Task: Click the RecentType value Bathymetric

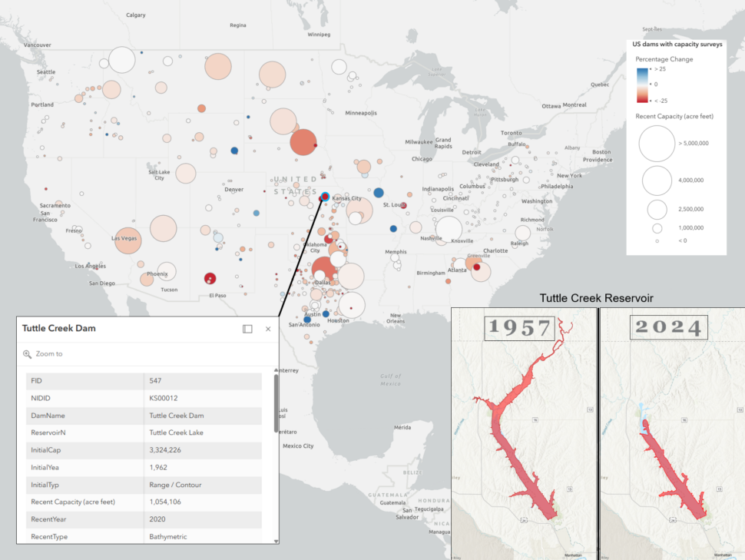Action: (x=168, y=537)
